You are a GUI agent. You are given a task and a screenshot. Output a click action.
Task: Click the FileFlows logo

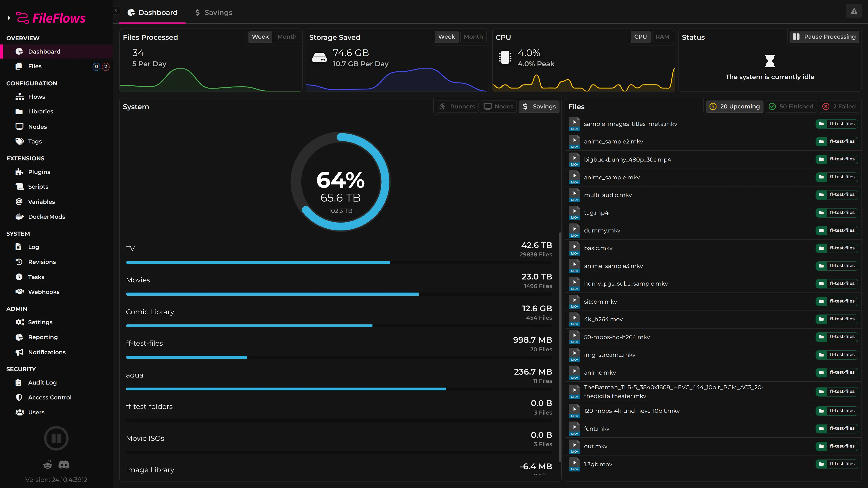[x=51, y=18]
